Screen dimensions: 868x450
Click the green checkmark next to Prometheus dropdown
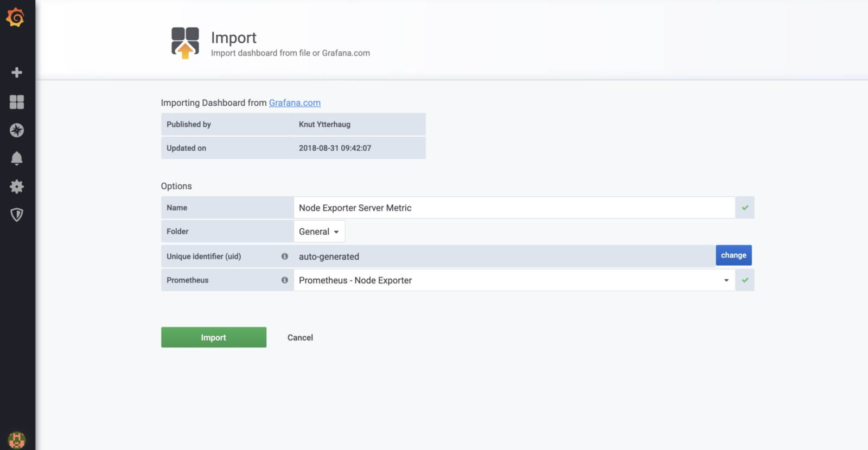coord(745,280)
